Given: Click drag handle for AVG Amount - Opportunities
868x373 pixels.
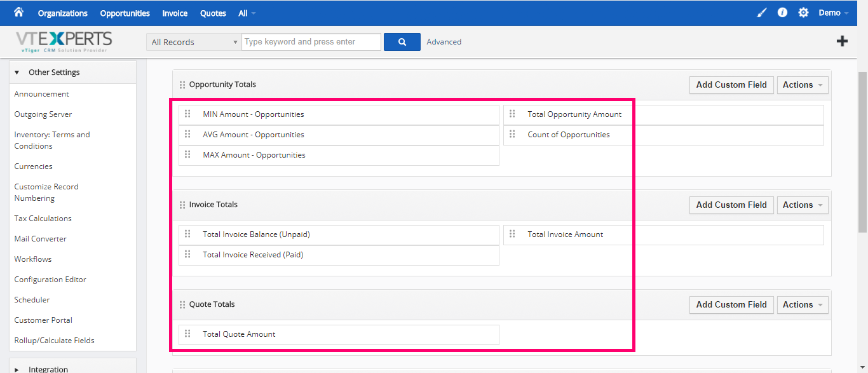Looking at the screenshot, I should [187, 134].
